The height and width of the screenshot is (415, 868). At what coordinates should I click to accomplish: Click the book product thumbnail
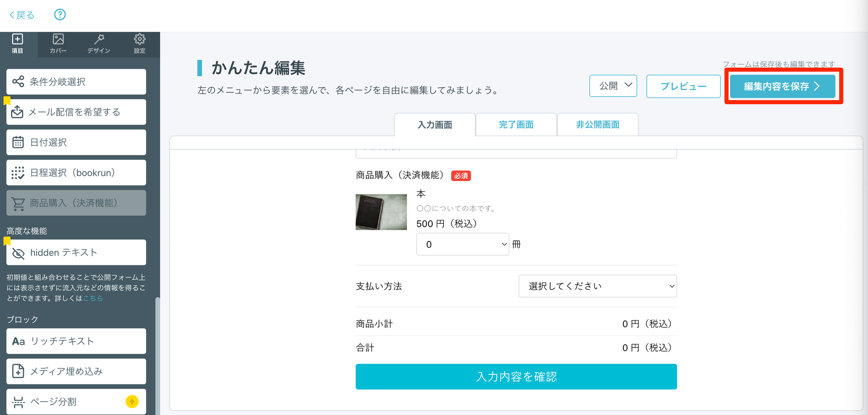point(381,212)
